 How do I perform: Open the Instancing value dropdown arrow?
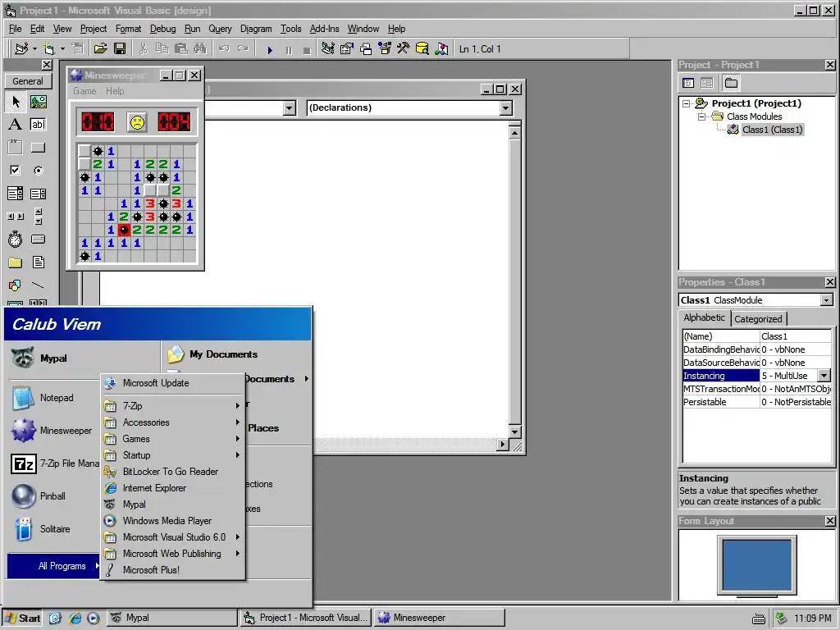[824, 376]
